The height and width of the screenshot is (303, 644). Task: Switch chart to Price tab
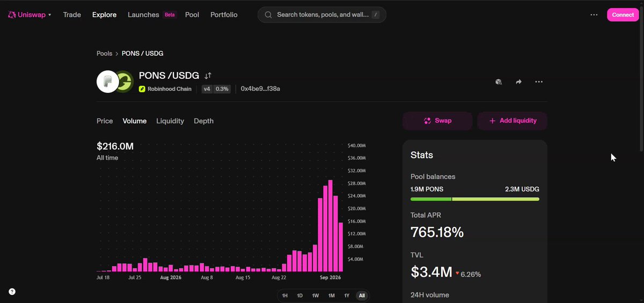(105, 121)
